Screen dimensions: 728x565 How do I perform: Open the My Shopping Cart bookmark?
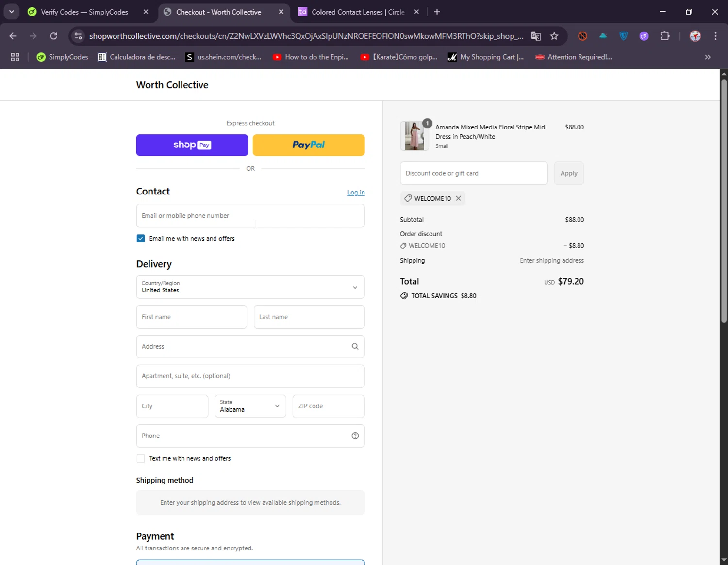pyautogui.click(x=486, y=57)
